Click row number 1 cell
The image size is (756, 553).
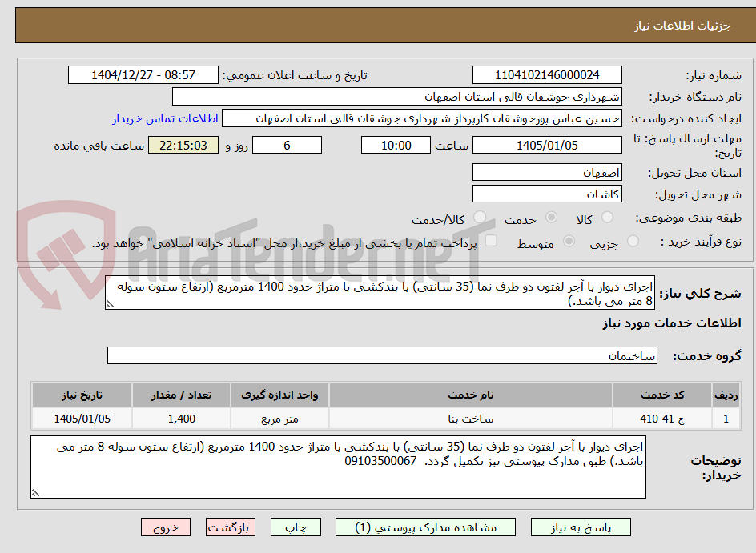(726, 419)
